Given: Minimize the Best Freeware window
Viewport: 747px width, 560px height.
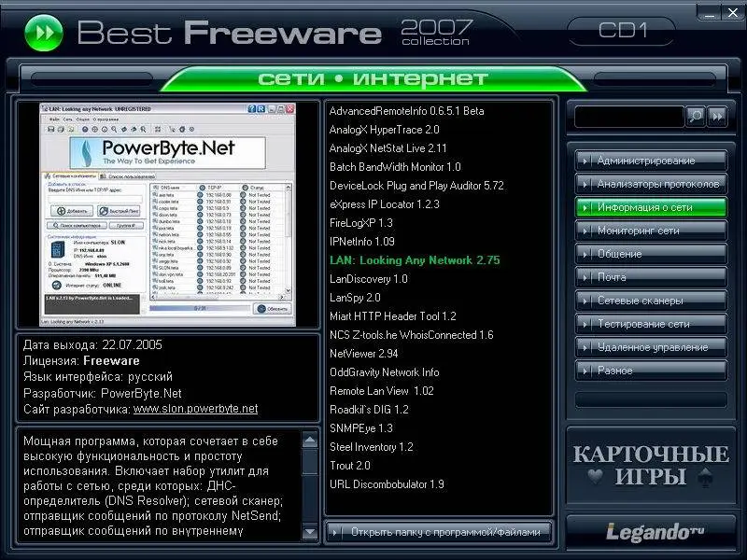Looking at the screenshot, I should pos(710,14).
